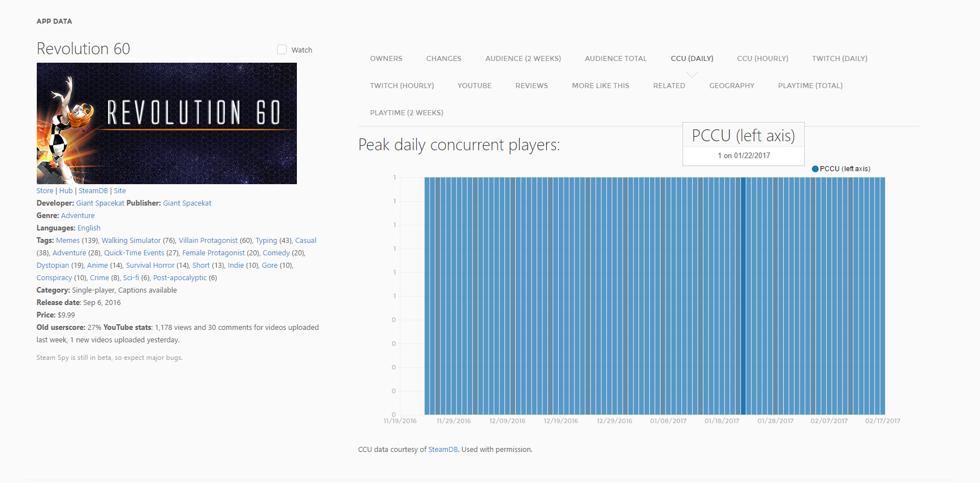Click the SteamDB link in chart credit
The height and width of the screenshot is (483, 980).
tap(443, 450)
